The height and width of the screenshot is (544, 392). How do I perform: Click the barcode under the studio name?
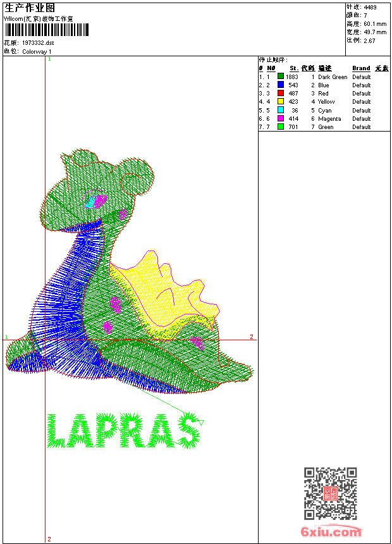tap(47, 30)
